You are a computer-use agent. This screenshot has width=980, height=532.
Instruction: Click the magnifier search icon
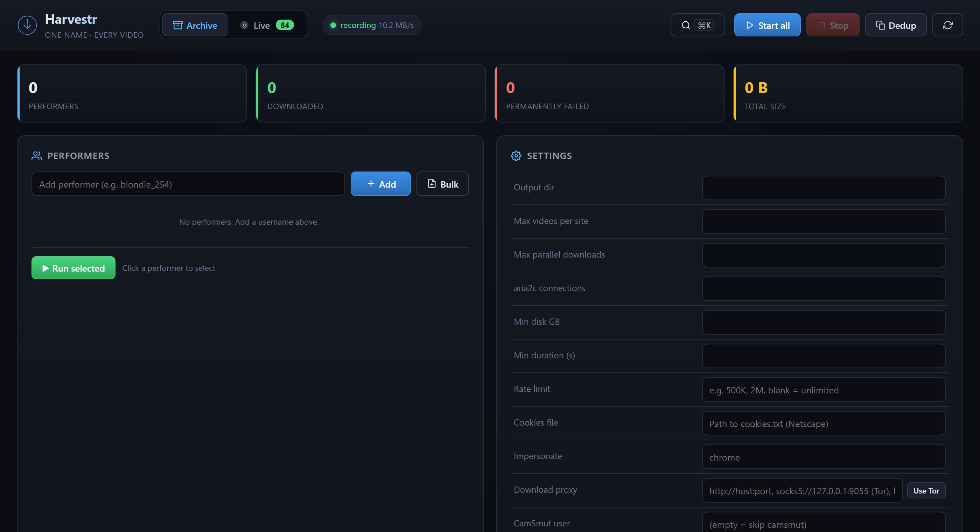tap(686, 25)
